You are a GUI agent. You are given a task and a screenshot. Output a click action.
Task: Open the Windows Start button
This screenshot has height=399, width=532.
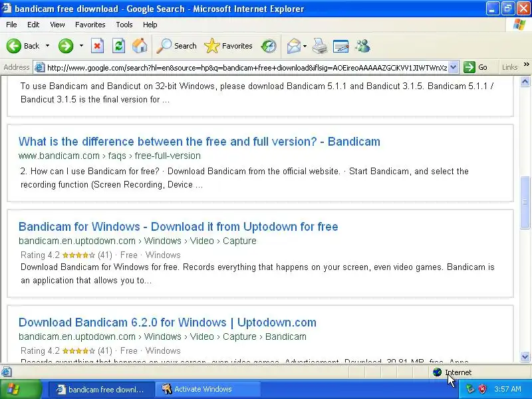coord(21,389)
